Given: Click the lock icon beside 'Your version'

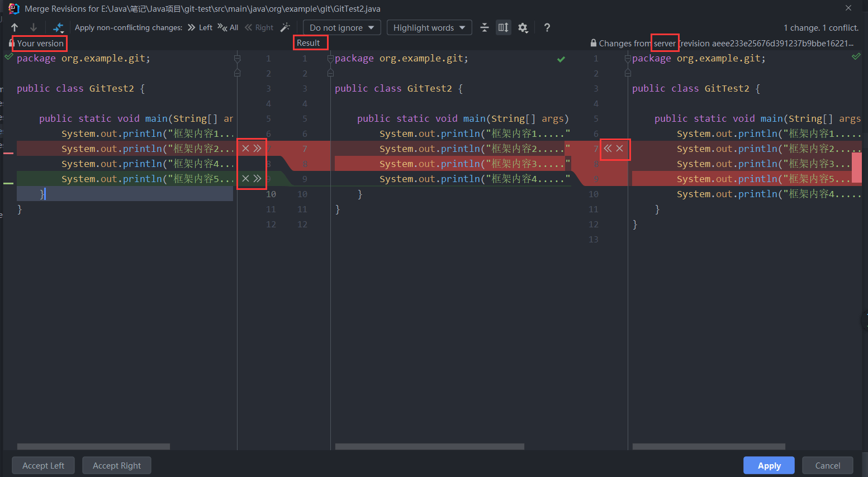Looking at the screenshot, I should 12,43.
